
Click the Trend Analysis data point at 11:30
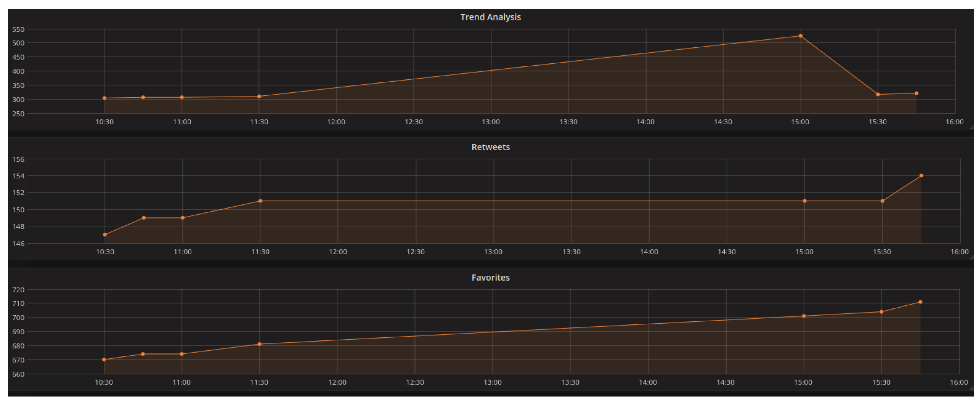[259, 97]
